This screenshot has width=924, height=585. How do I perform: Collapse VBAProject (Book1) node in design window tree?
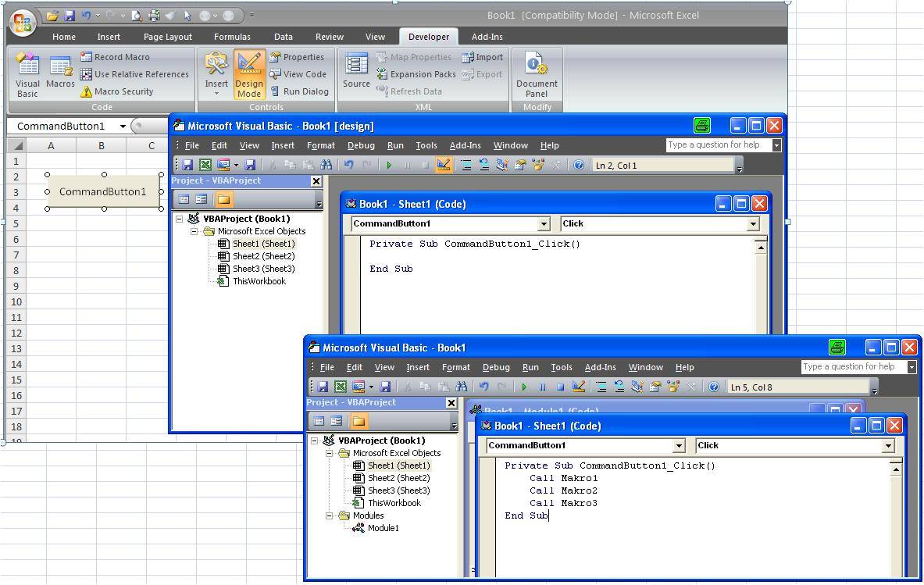[179, 219]
